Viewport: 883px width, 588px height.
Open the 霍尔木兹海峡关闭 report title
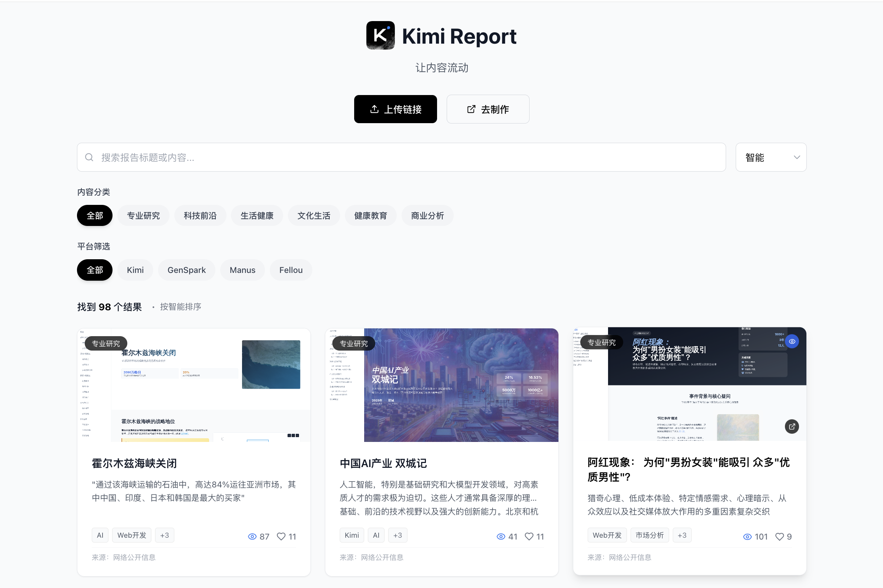tap(134, 463)
